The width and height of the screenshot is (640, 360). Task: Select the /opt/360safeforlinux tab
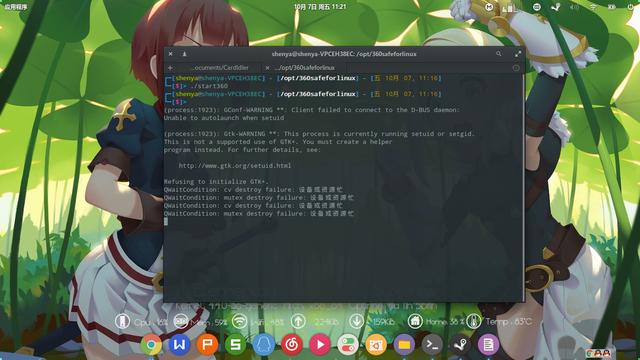coord(304,68)
